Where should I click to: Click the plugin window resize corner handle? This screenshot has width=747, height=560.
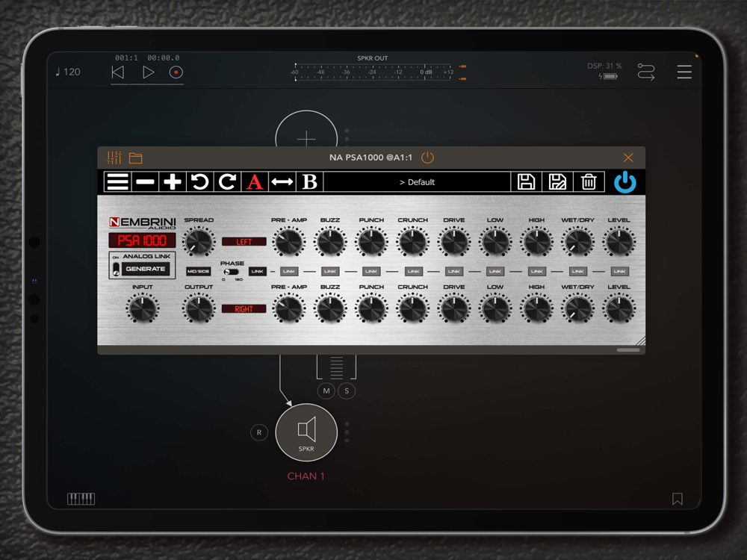(x=640, y=340)
